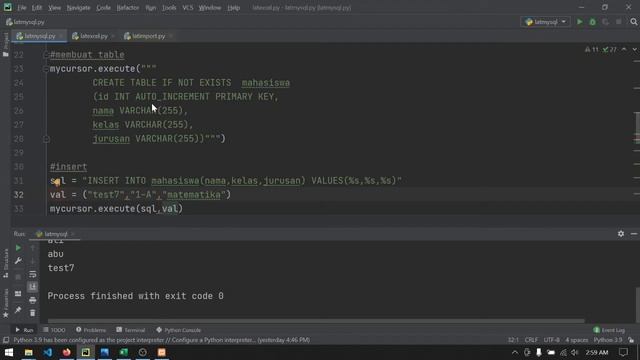640x360 pixels.
Task: Close the latmysql tab in the Run panel
Action: click(x=73, y=234)
